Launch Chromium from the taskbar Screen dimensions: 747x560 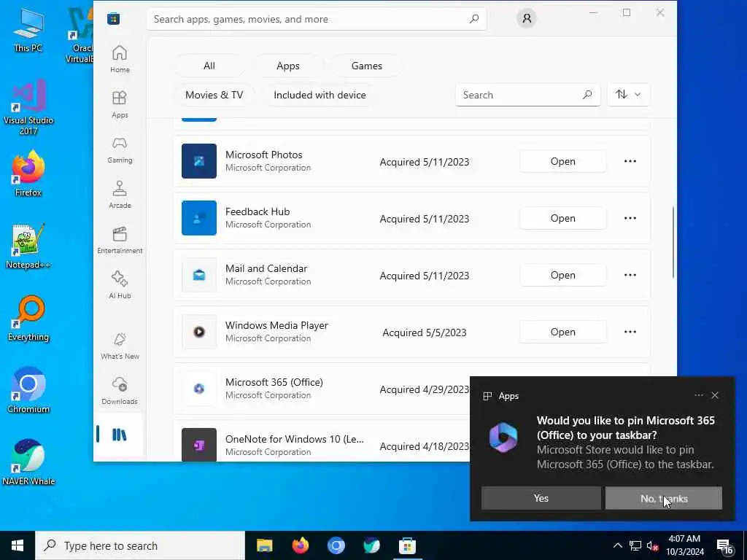336,545
